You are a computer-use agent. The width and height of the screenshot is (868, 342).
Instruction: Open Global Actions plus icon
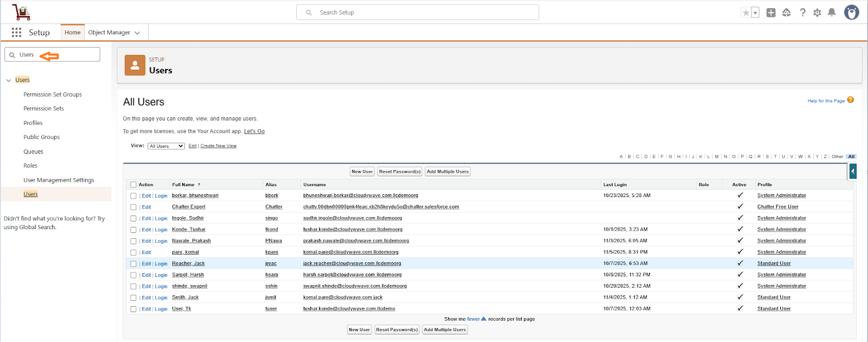[x=771, y=12]
